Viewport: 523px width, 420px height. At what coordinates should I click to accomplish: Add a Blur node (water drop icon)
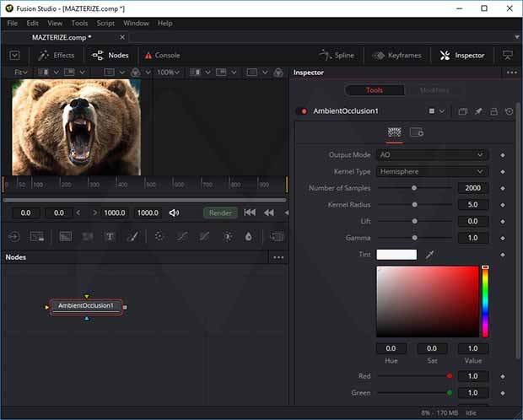click(x=249, y=236)
